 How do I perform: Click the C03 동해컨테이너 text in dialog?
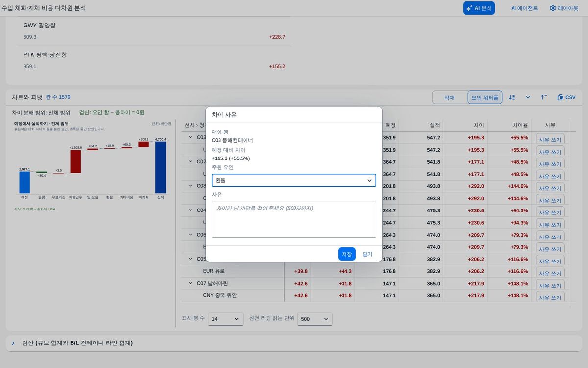(232, 140)
